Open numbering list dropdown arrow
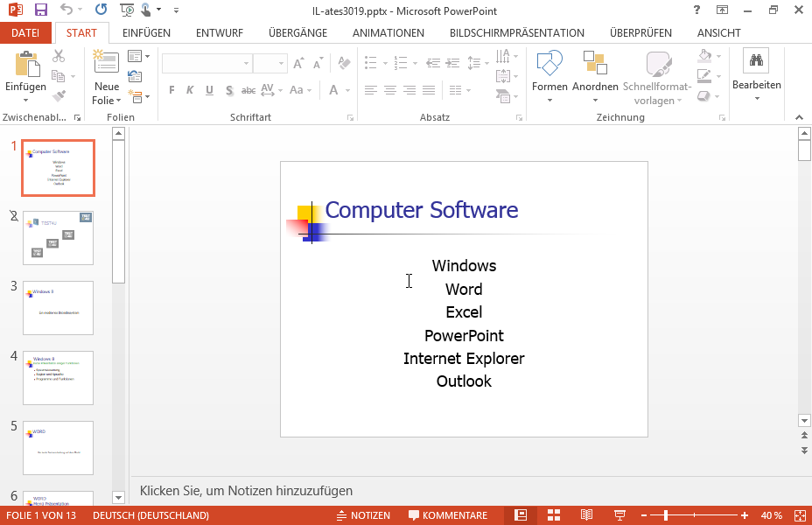The image size is (812, 525). tap(415, 63)
